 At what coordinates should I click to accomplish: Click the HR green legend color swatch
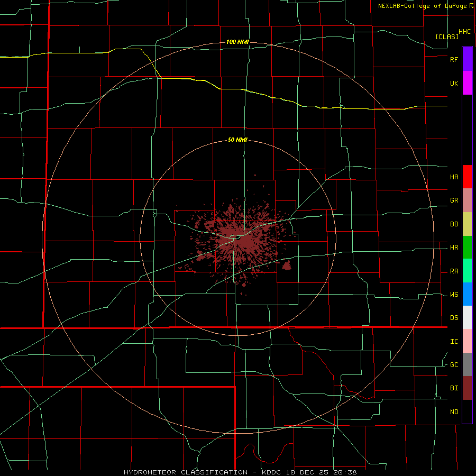click(x=467, y=248)
